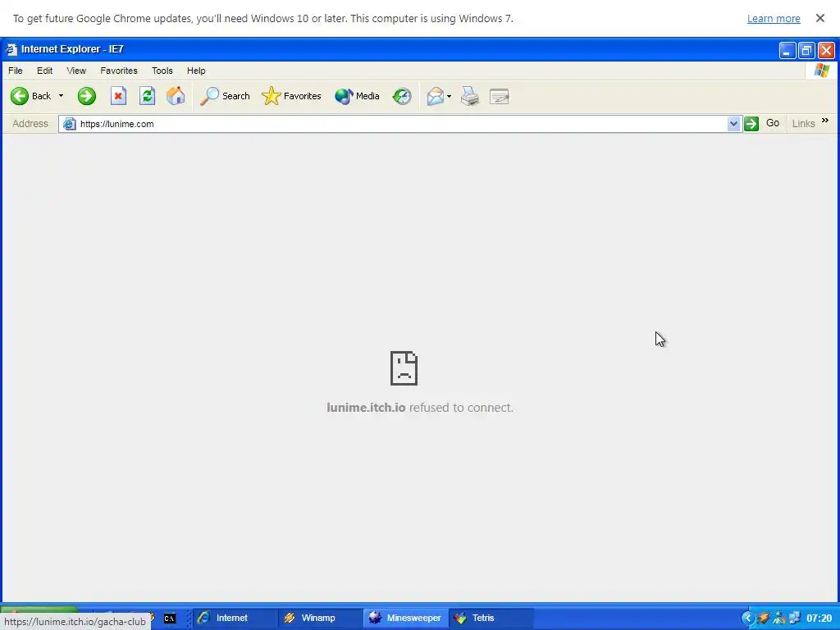Viewport: 840px width, 630px height.
Task: Click the Stop loading icon
Action: pyautogui.click(x=118, y=97)
